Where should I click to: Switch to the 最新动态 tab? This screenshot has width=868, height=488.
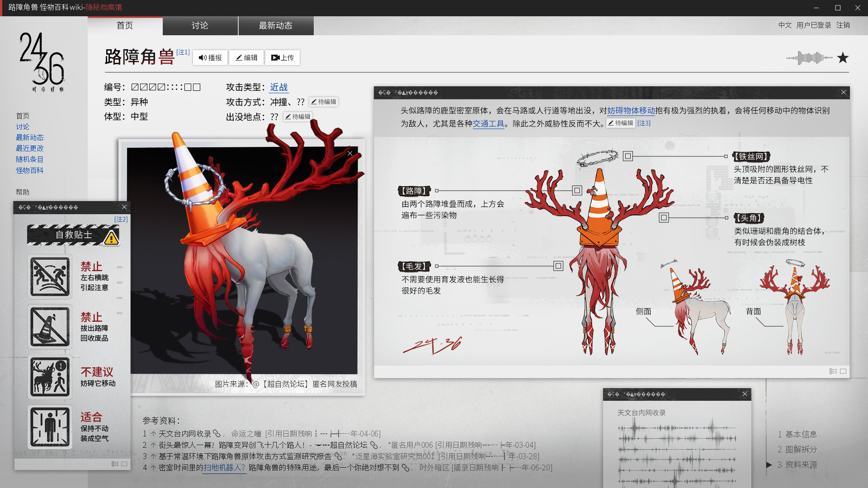click(276, 26)
